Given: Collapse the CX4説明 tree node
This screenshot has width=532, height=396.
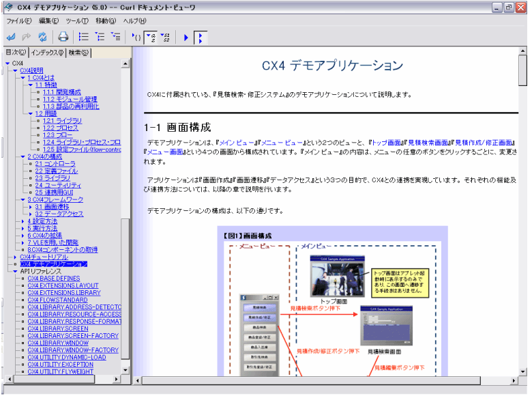Looking at the screenshot, I should point(15,70).
